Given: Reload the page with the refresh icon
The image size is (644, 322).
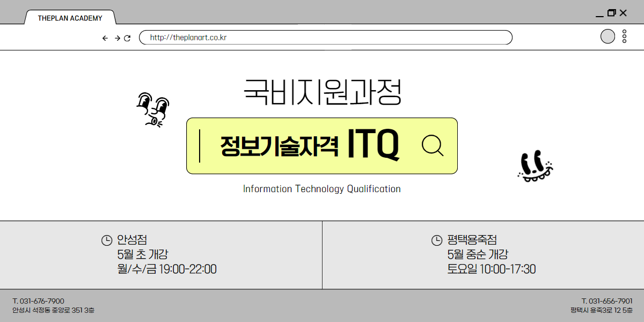Looking at the screenshot, I should point(127,38).
